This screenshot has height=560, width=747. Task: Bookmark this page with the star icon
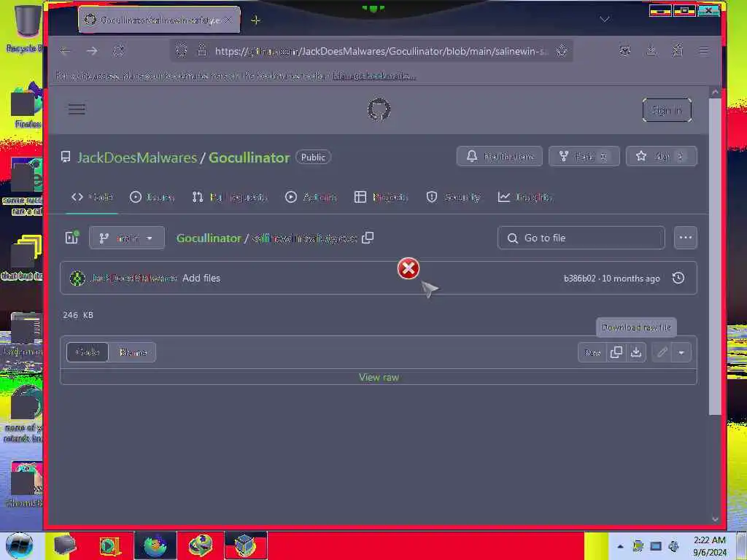point(562,51)
